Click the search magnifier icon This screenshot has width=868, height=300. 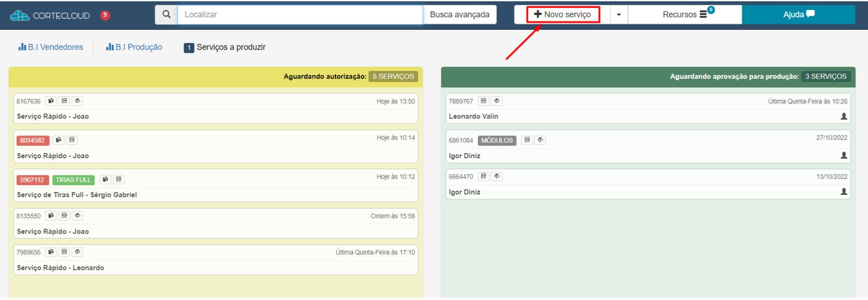click(x=166, y=14)
